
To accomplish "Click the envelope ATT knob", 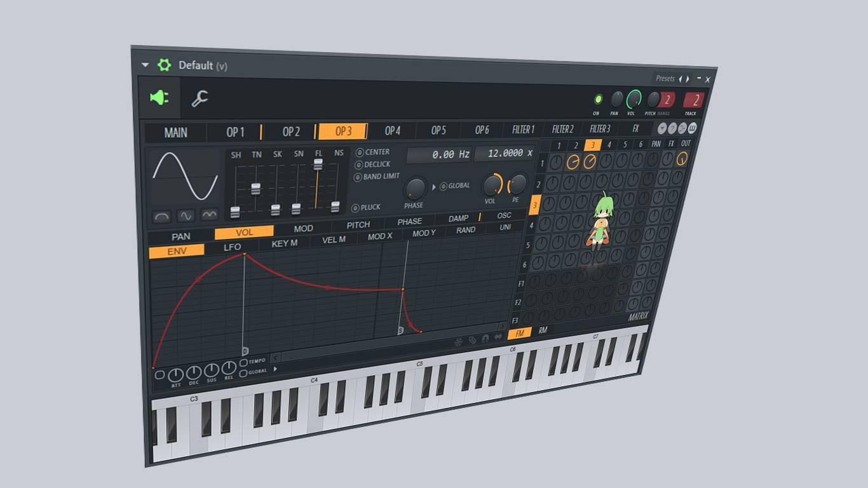I will pyautogui.click(x=175, y=376).
